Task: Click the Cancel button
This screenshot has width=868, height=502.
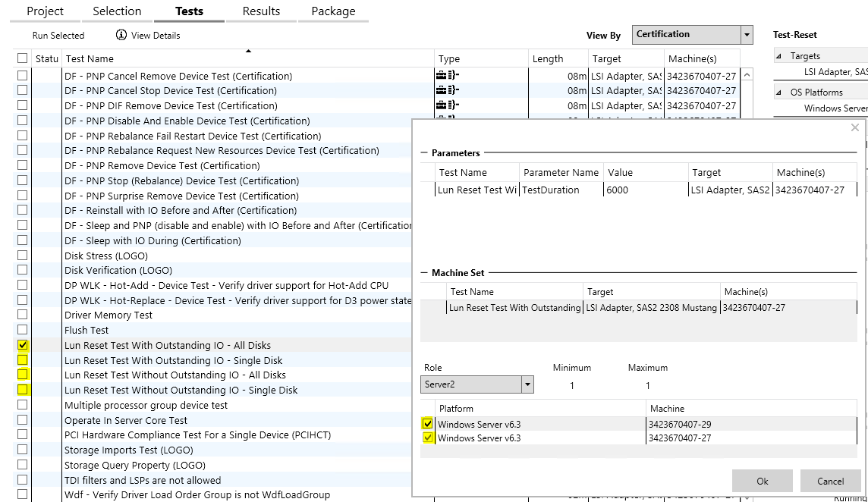Action: pyautogui.click(x=830, y=481)
